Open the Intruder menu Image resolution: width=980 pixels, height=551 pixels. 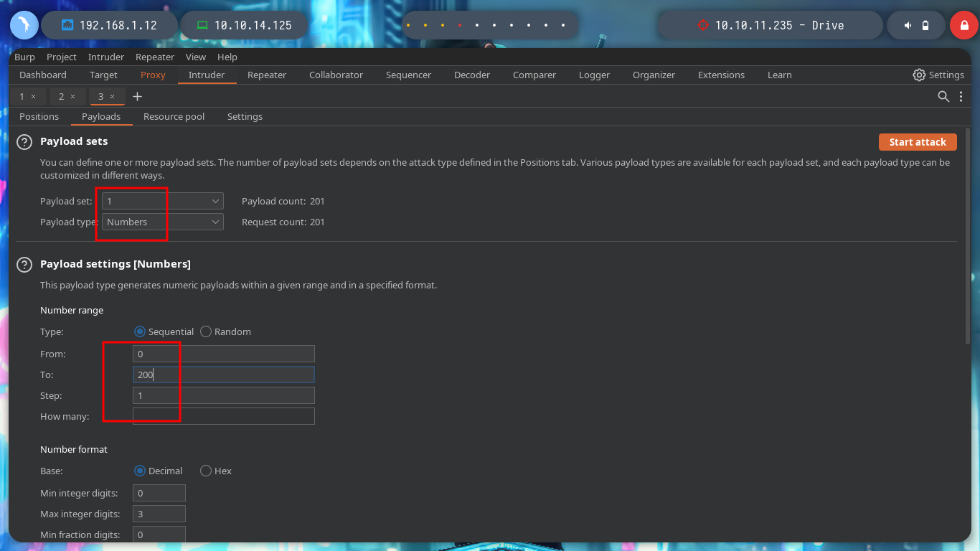106,57
